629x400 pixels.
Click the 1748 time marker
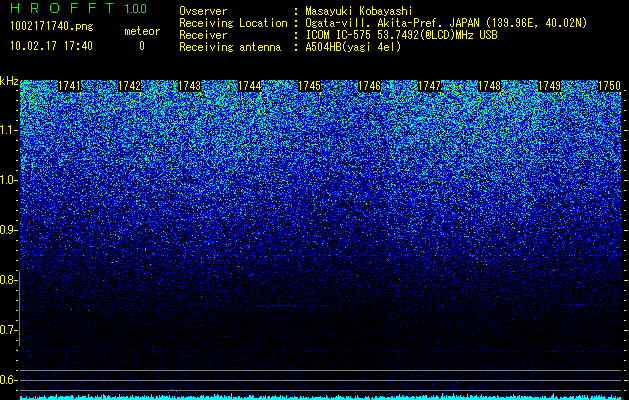(490, 86)
